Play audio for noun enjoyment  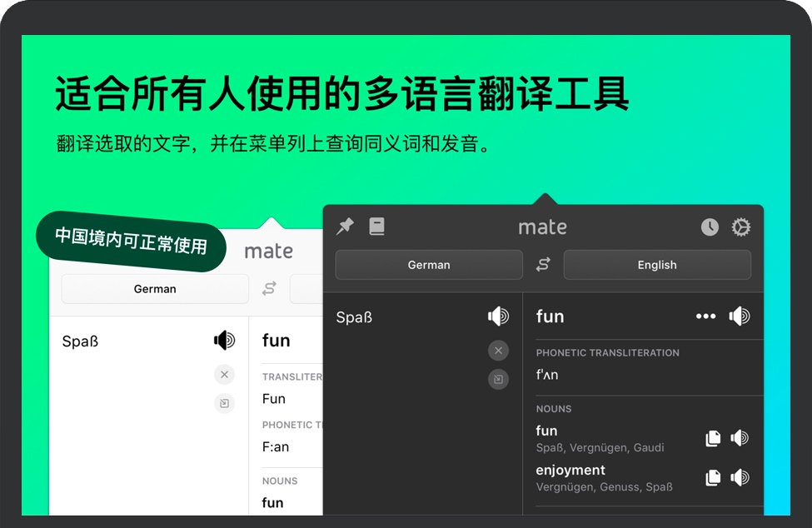[740, 477]
